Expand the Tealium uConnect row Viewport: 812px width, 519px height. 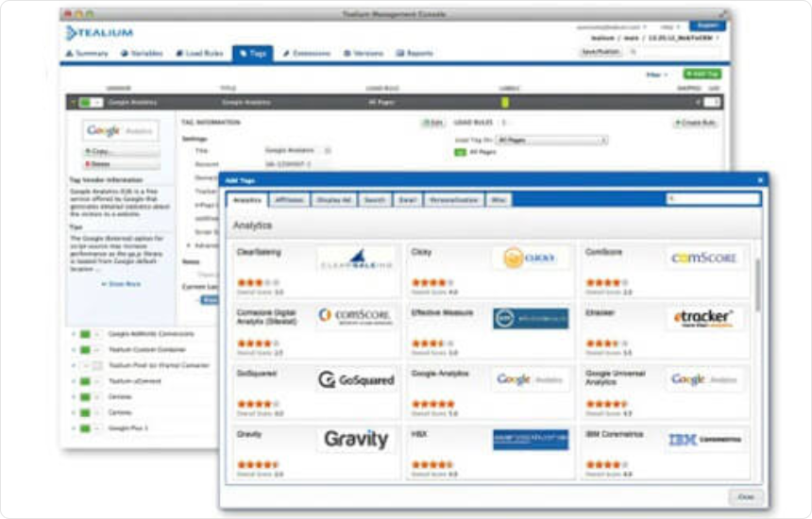tap(73, 381)
